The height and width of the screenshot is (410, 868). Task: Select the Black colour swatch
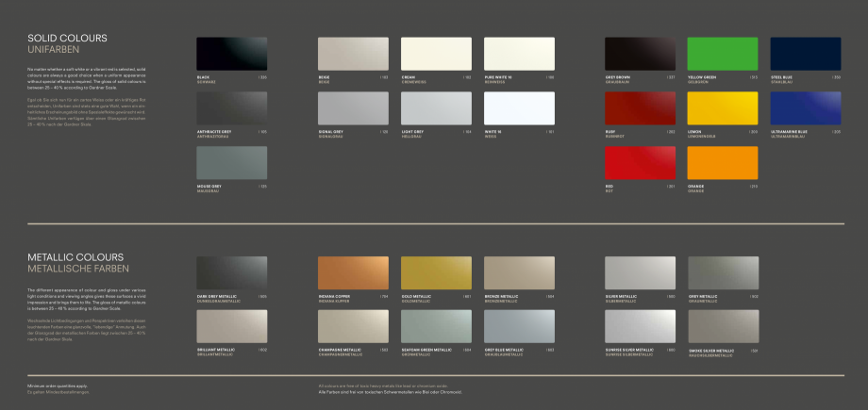[231, 54]
